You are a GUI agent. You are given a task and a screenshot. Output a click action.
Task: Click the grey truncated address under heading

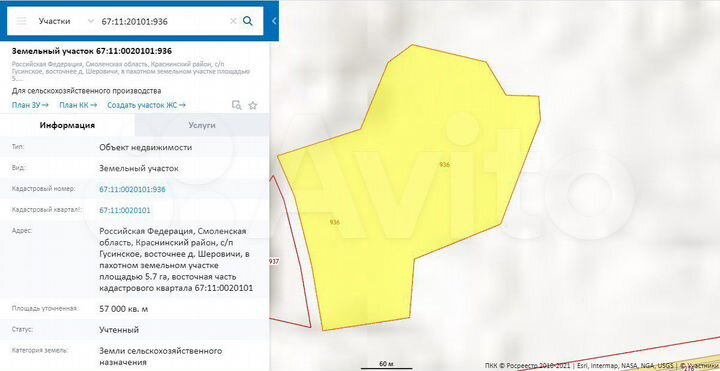tap(131, 71)
